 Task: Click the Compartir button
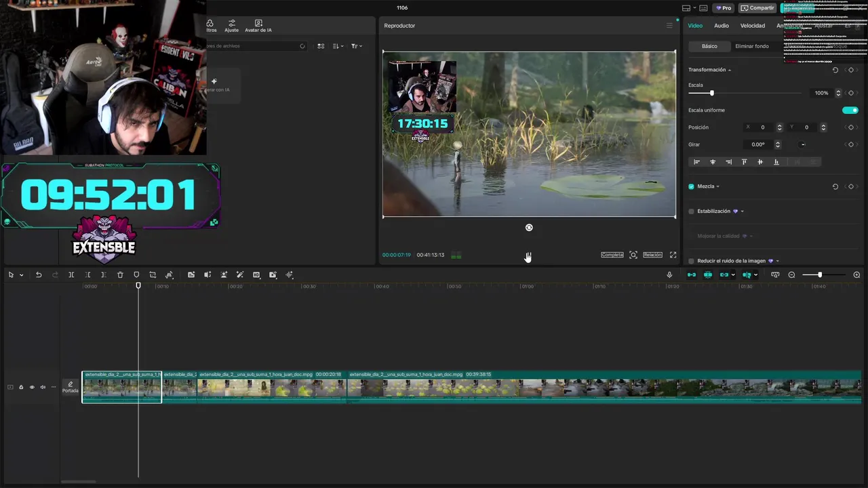[757, 8]
